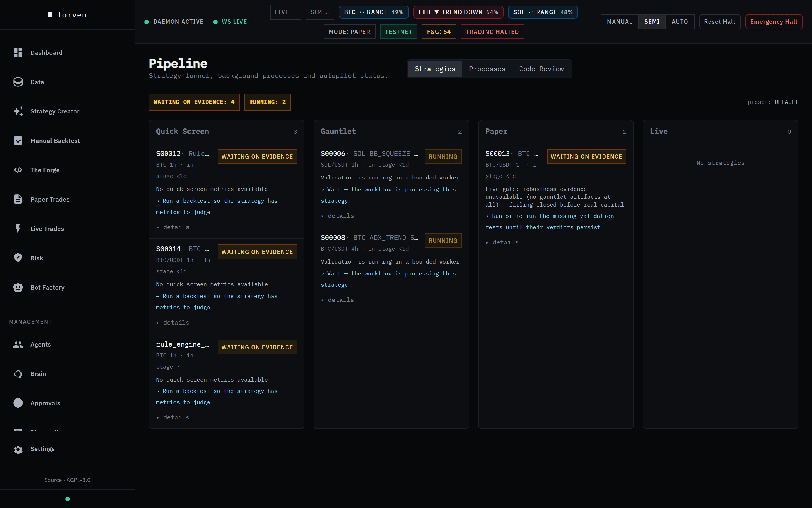Screen dimensions: 812x508
Task: Click S00014 WAITING ON EVIDENCE status badge
Action: pos(257,252)
